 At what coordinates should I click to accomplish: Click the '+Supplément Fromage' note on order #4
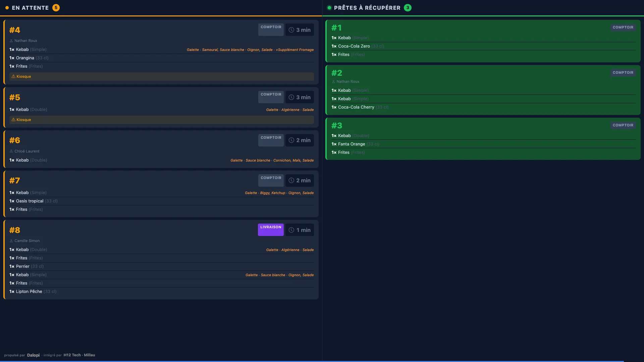click(x=295, y=50)
